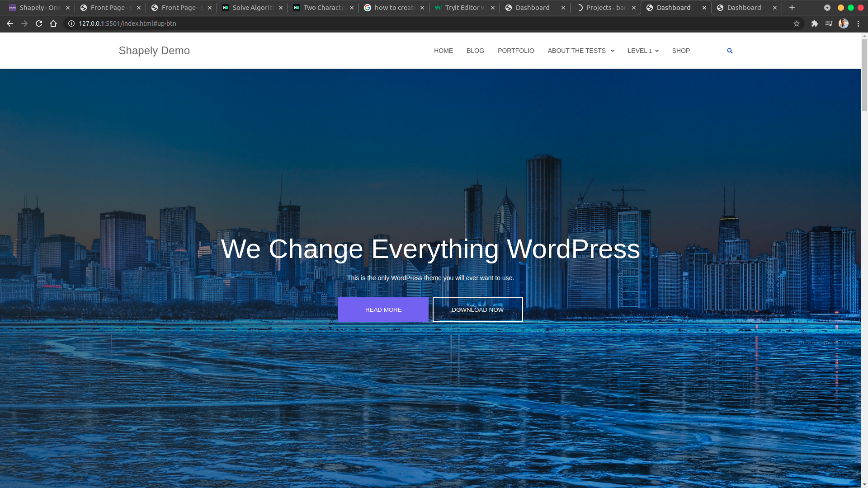Open Chrome three-dot menu

(858, 23)
